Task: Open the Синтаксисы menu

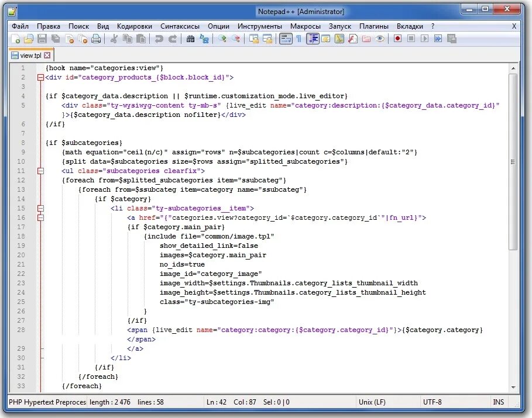Action: 180,26
